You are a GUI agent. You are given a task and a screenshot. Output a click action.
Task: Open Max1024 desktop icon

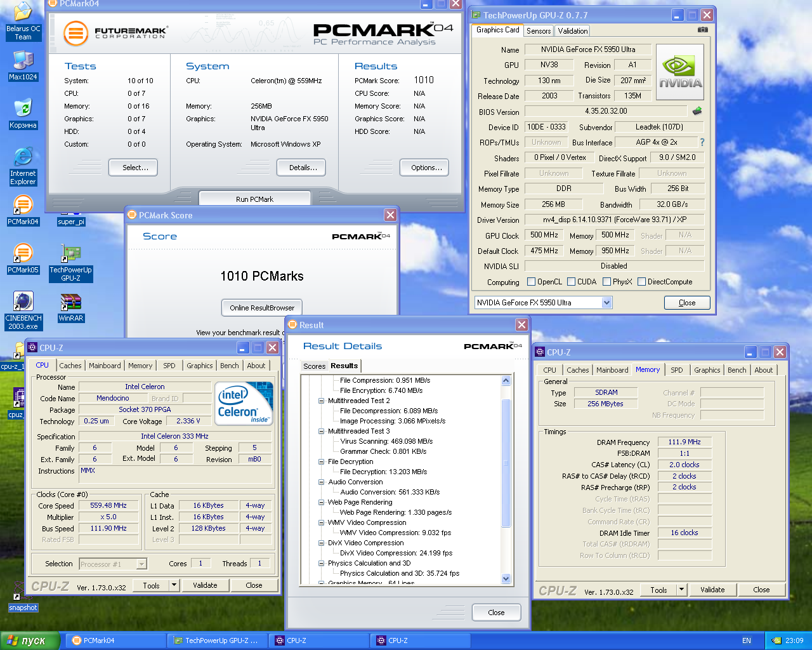(x=23, y=66)
